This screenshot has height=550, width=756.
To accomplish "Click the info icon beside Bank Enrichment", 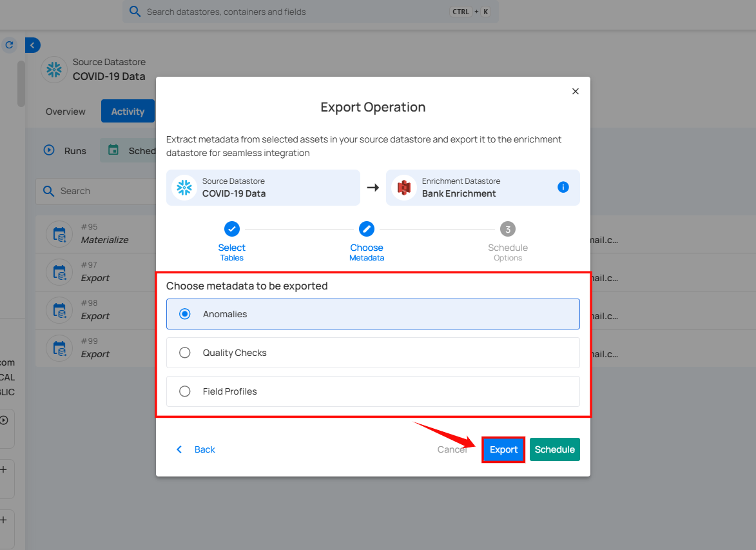I will coord(563,187).
